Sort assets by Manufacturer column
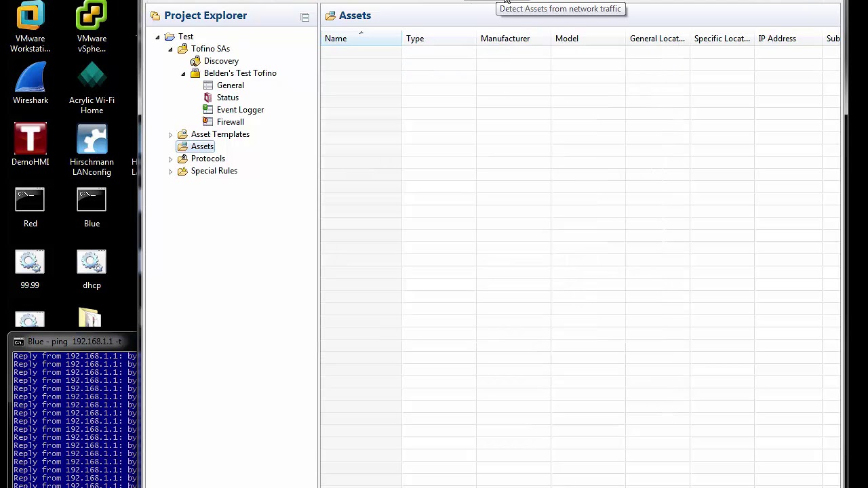This screenshot has height=488, width=868. tap(513, 39)
